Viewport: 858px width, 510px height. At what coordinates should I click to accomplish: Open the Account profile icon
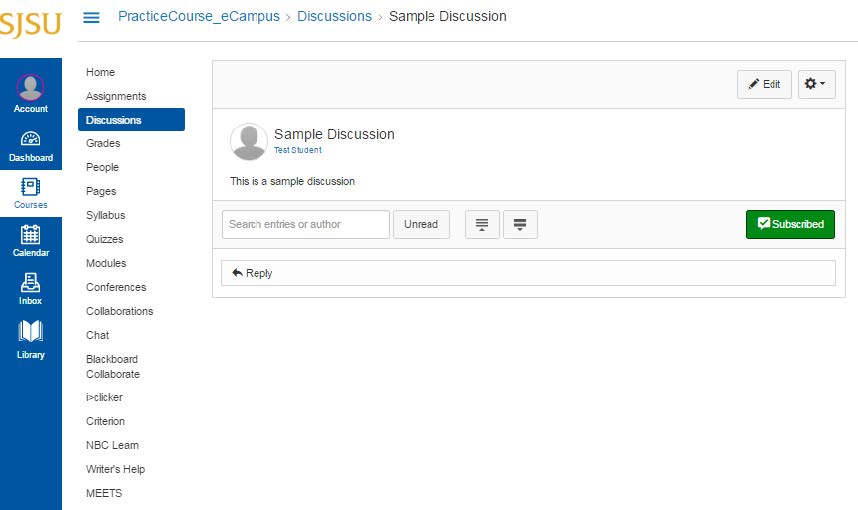(x=30, y=88)
